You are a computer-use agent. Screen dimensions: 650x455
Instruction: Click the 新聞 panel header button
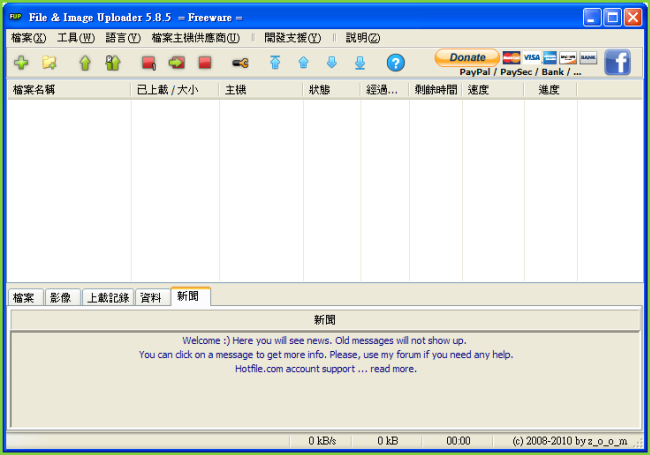coord(325,320)
